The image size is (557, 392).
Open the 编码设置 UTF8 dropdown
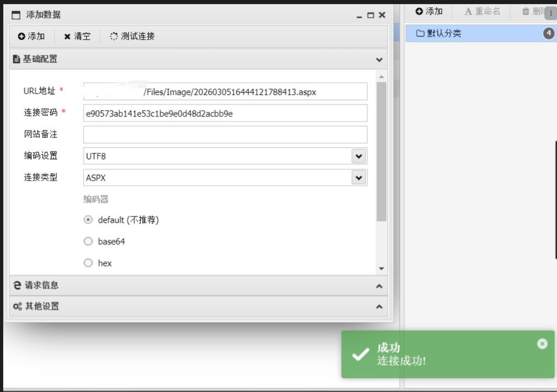[359, 156]
